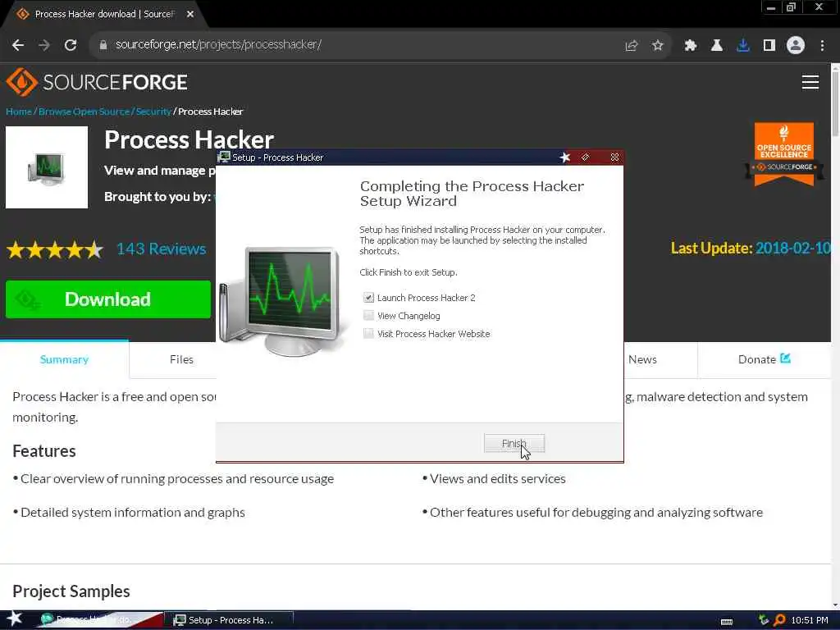Click the diamond button in Setup title bar

click(586, 157)
